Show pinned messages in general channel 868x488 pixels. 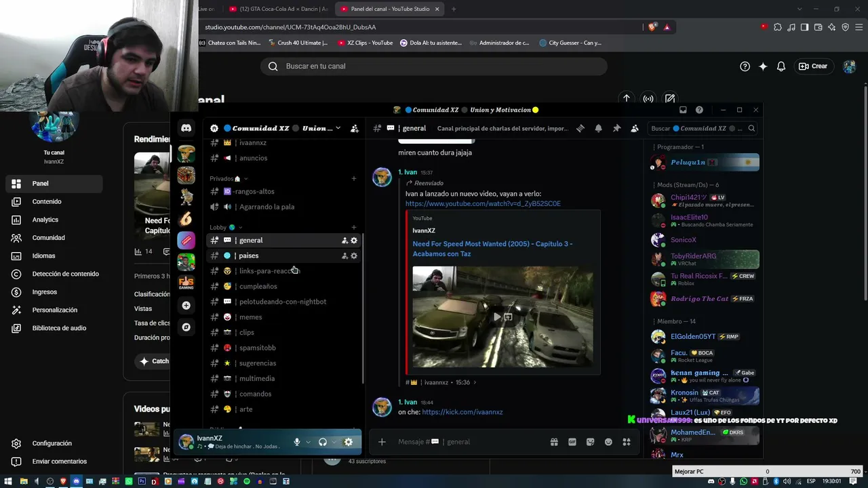(x=616, y=128)
